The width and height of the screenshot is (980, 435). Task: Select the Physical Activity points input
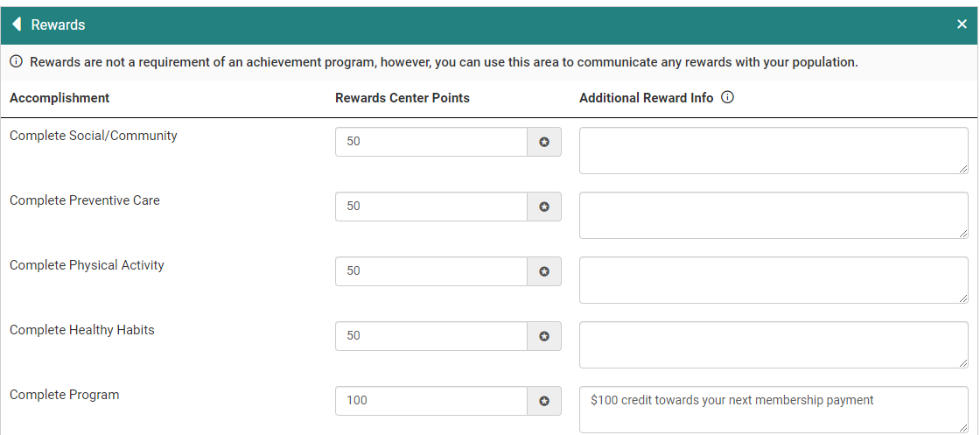point(430,271)
